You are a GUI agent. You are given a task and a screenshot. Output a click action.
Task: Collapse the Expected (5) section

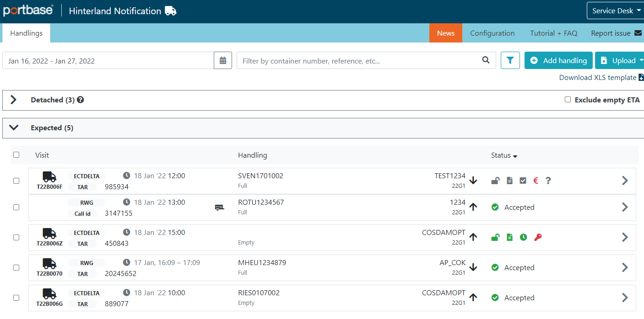14,128
